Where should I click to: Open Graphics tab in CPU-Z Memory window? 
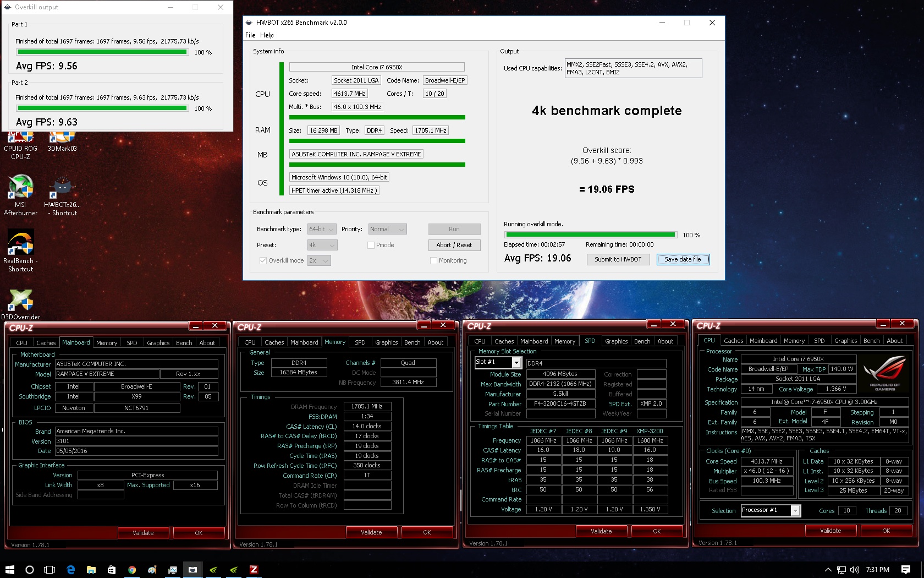click(386, 342)
